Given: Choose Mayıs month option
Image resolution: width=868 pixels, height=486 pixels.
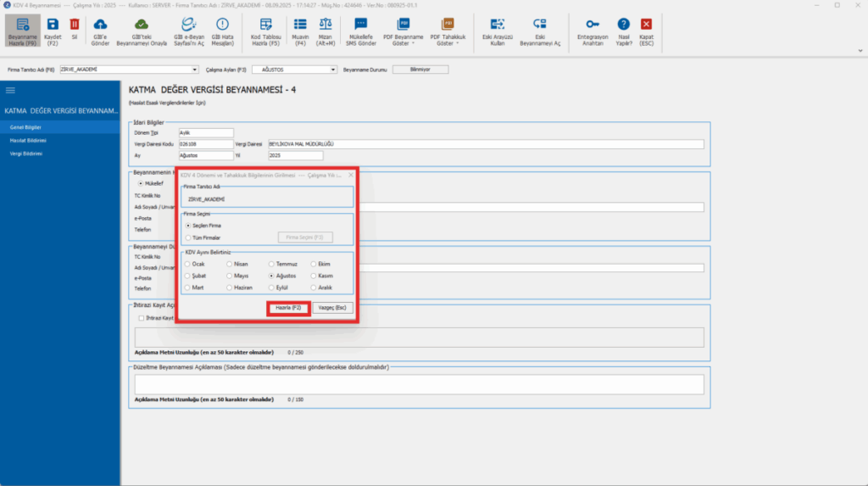Looking at the screenshot, I should pos(229,276).
